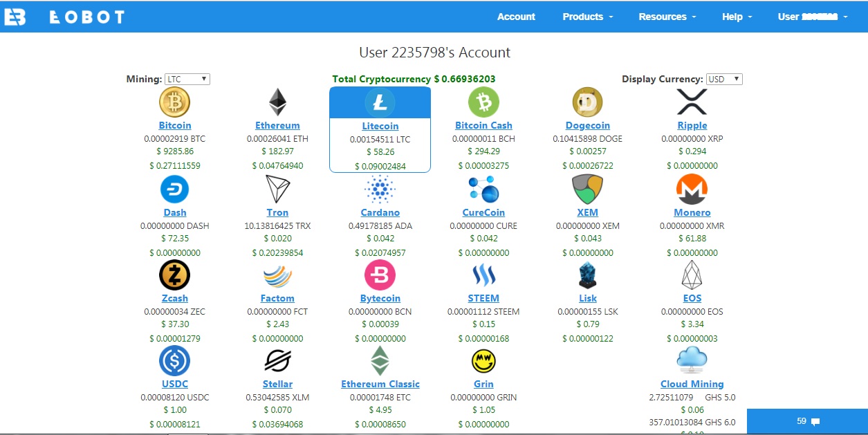The image size is (868, 435).
Task: Select the Bitcoin coin icon
Action: click(174, 102)
